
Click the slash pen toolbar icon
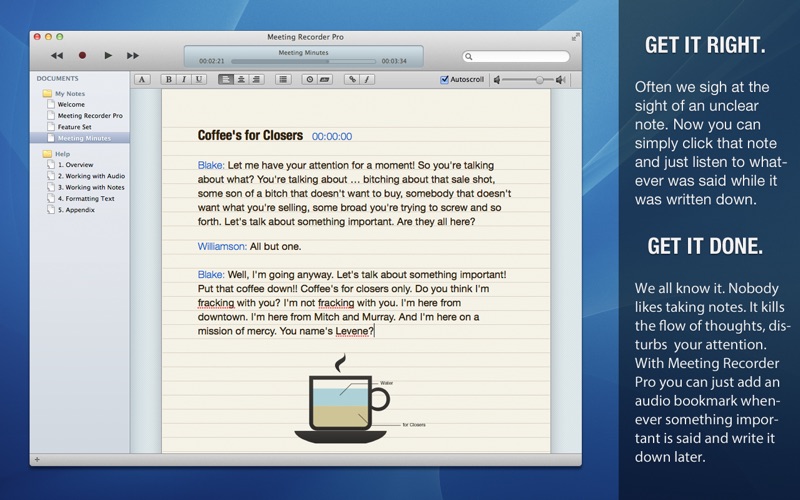point(367,79)
